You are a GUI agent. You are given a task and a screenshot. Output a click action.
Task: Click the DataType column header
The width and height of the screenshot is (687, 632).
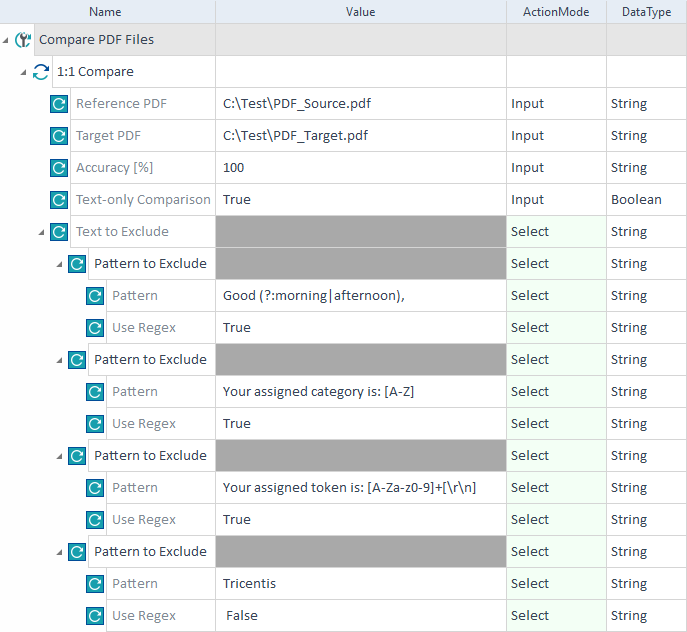[x=646, y=12]
